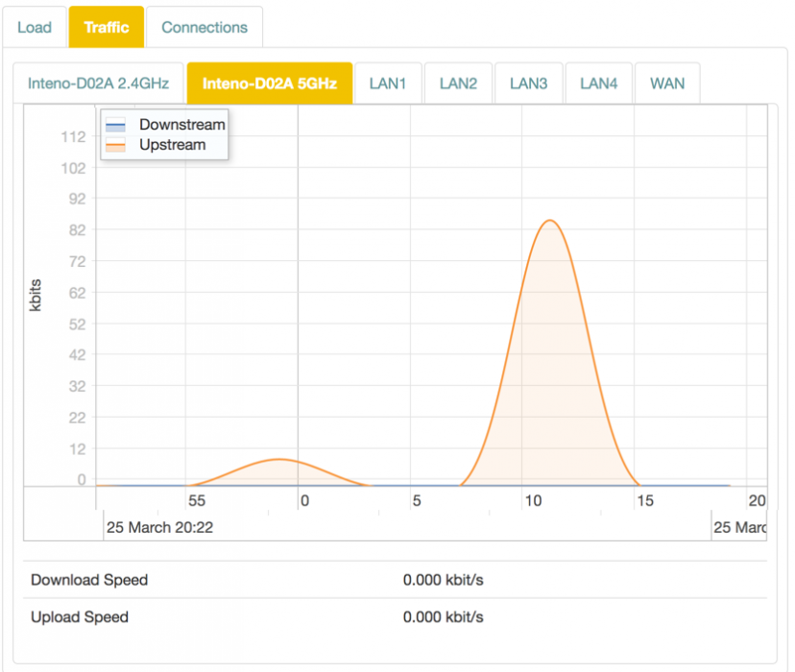795x672 pixels.
Task: Click the orange Upstream legend swatch
Action: click(115, 146)
